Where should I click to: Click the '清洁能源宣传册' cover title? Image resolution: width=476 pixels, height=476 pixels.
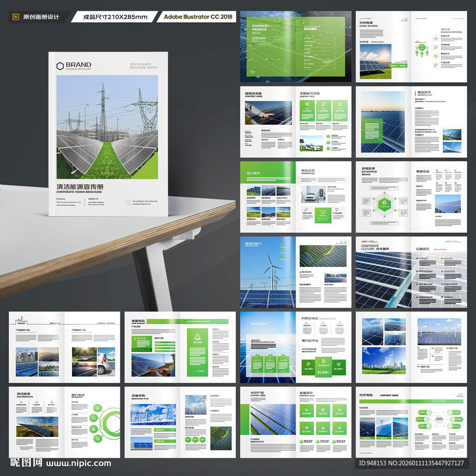[x=80, y=187]
